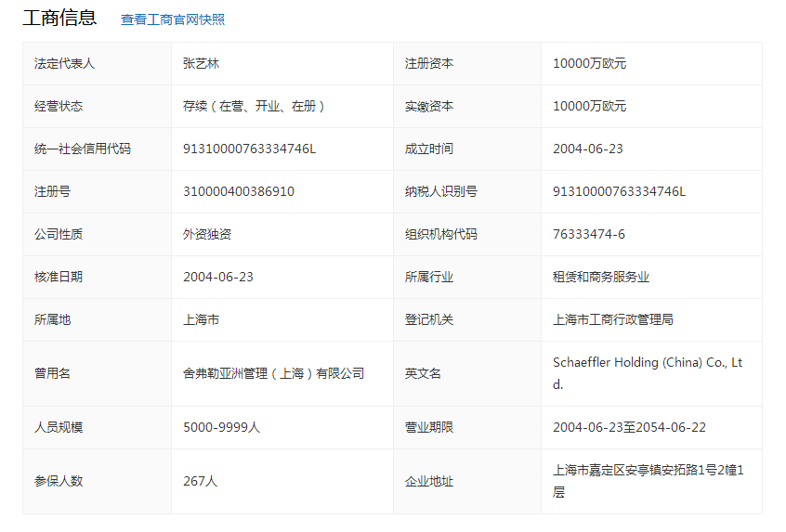
Task: Click the 工商信息 section heading
Action: 59,18
